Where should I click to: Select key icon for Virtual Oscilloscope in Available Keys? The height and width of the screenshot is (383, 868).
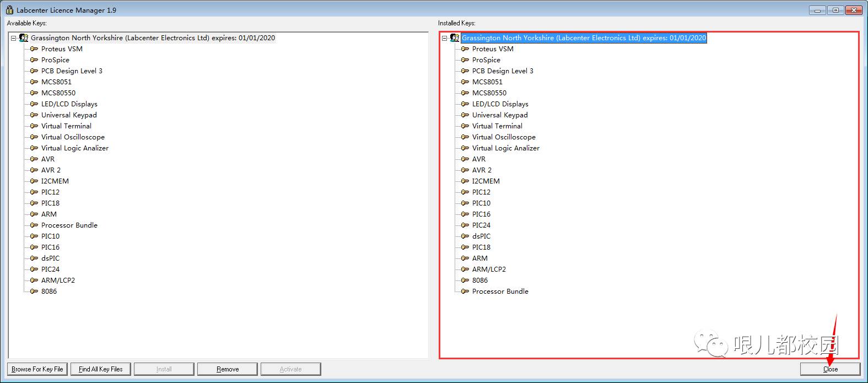pyautogui.click(x=34, y=137)
